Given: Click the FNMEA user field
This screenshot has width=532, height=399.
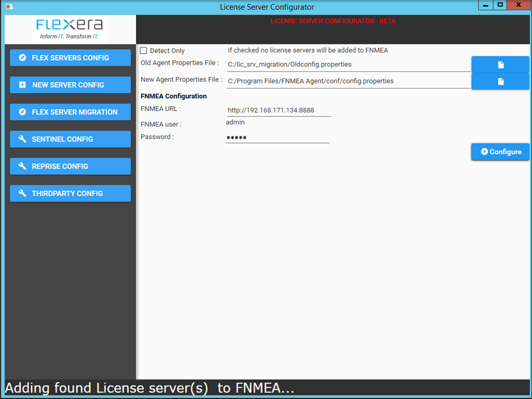Looking at the screenshot, I should point(277,123).
